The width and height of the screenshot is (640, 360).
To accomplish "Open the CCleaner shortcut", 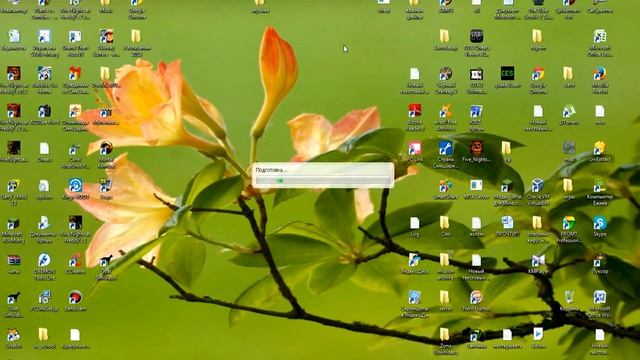I will click(x=75, y=260).
